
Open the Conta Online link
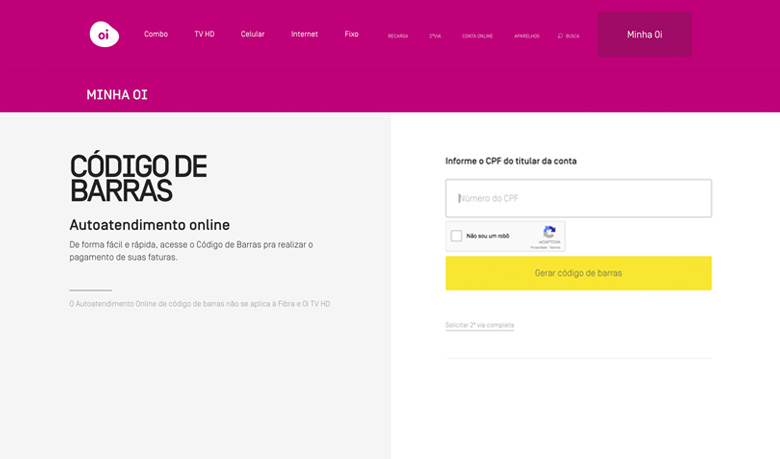click(477, 36)
